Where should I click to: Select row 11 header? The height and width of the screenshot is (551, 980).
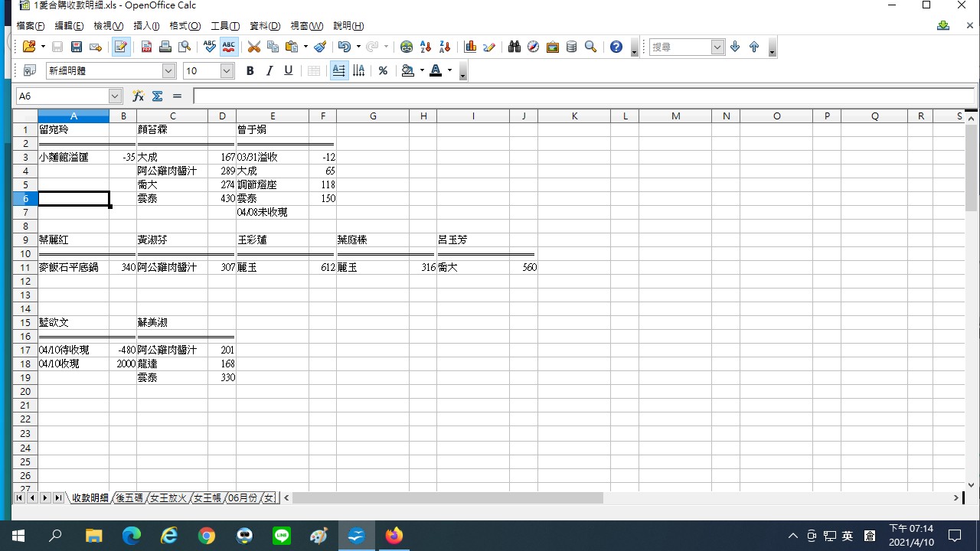click(x=24, y=268)
